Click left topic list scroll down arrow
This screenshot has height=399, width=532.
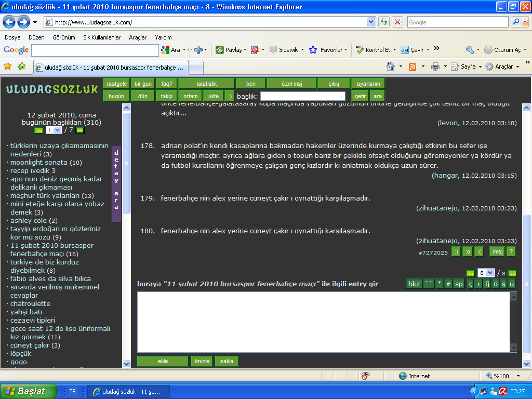(126, 364)
